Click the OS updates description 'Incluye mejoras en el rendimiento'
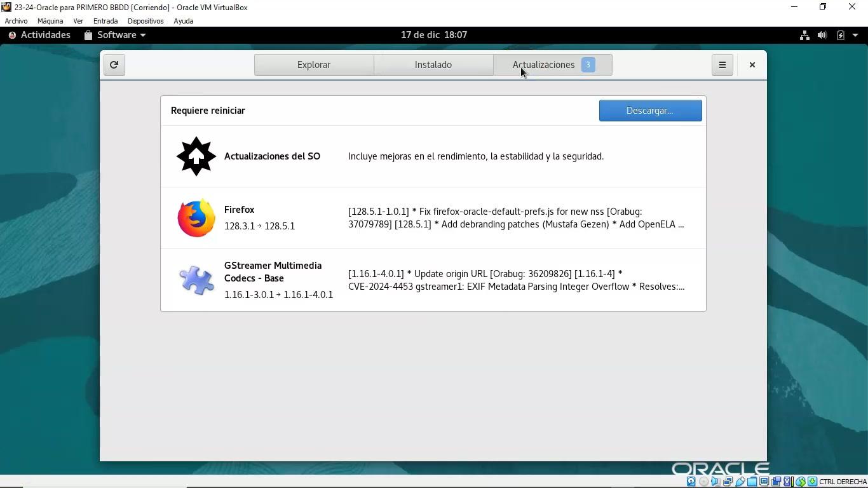The height and width of the screenshot is (488, 868). click(x=476, y=156)
